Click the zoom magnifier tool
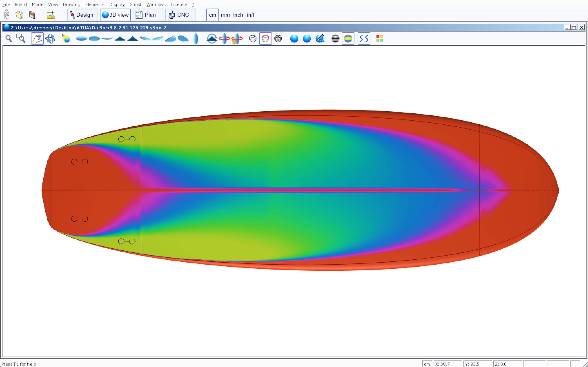 point(9,39)
